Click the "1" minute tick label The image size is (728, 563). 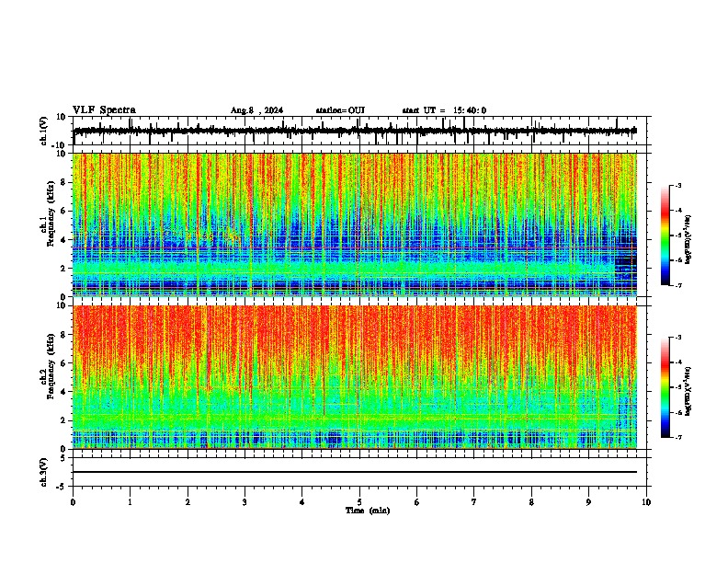131,502
